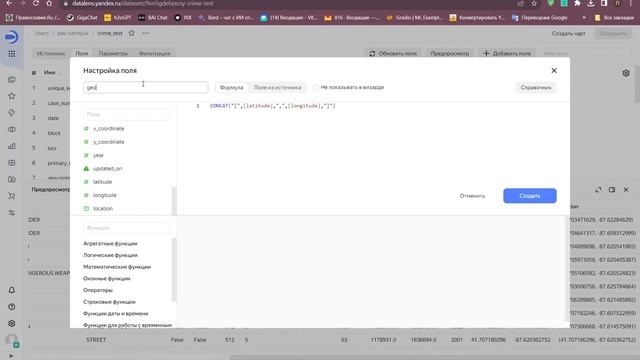
Task: Expand Логические функции category
Action: click(110, 255)
